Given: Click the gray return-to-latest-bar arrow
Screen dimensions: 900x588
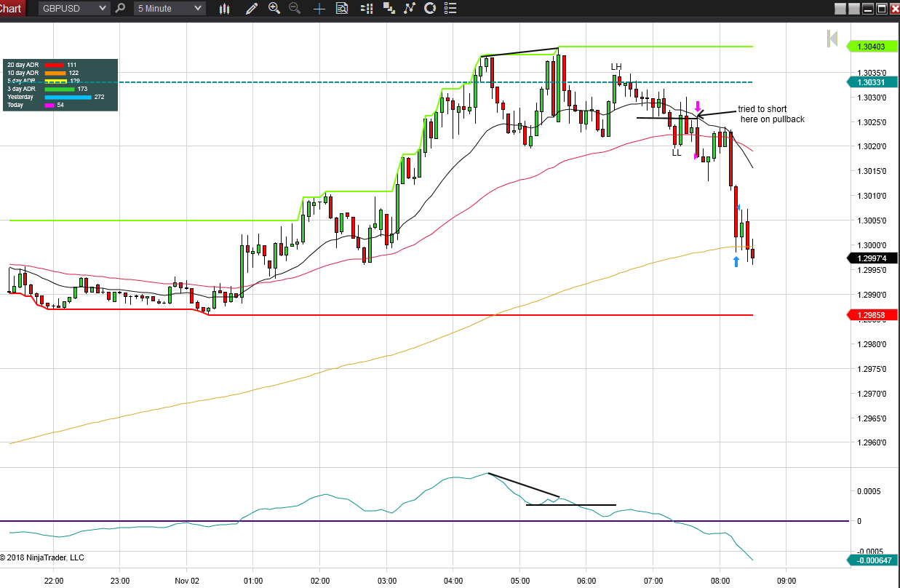Looking at the screenshot, I should pos(832,39).
